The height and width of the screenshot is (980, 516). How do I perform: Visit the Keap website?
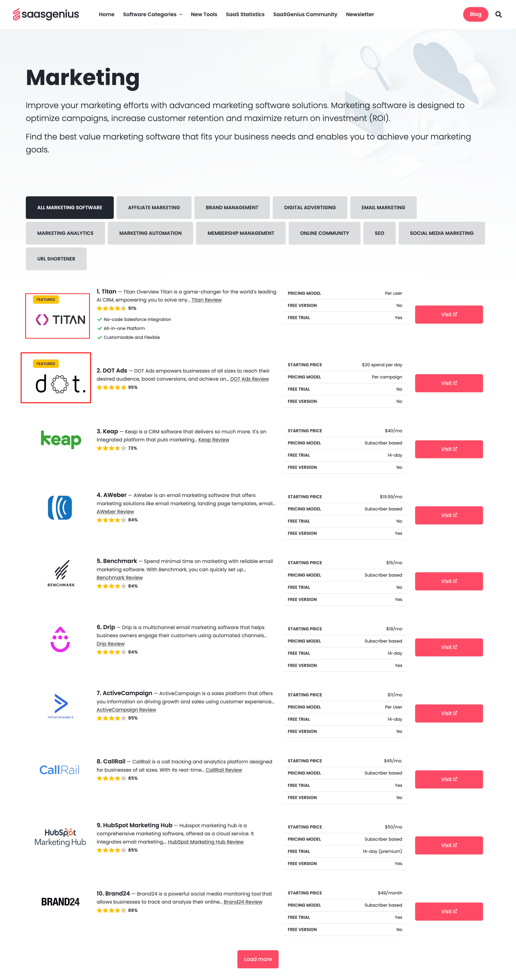449,449
